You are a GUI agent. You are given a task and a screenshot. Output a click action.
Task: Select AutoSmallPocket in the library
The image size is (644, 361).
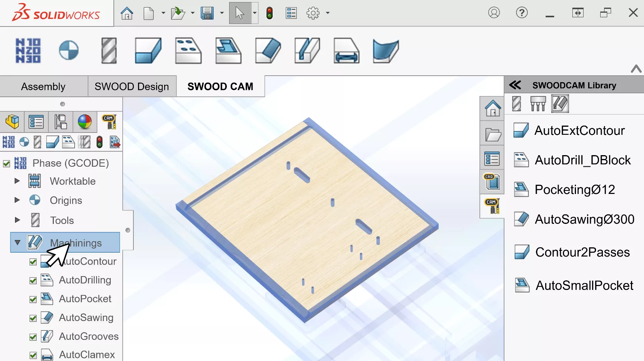click(574, 285)
